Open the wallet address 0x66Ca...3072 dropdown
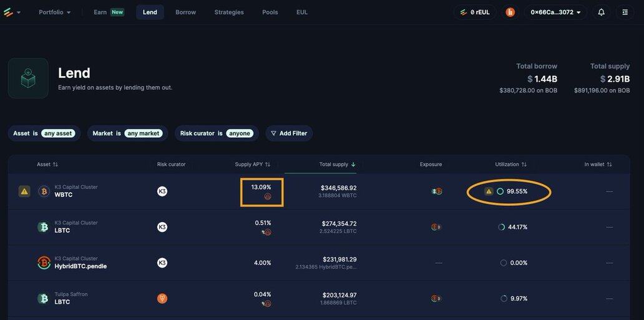The height and width of the screenshot is (320, 644). (555, 12)
